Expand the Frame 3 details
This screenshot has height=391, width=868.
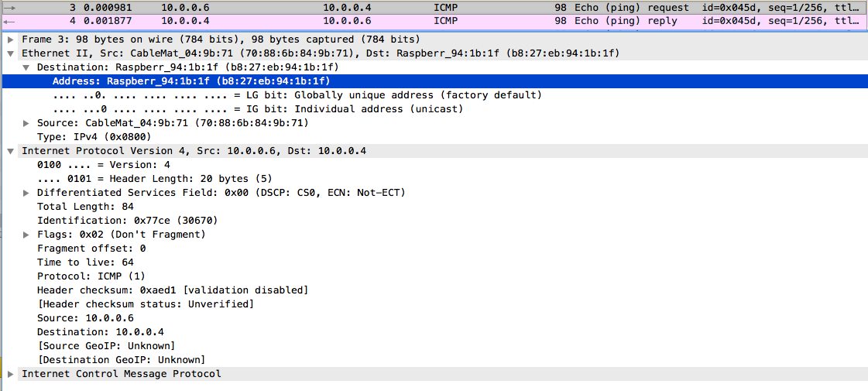10,39
